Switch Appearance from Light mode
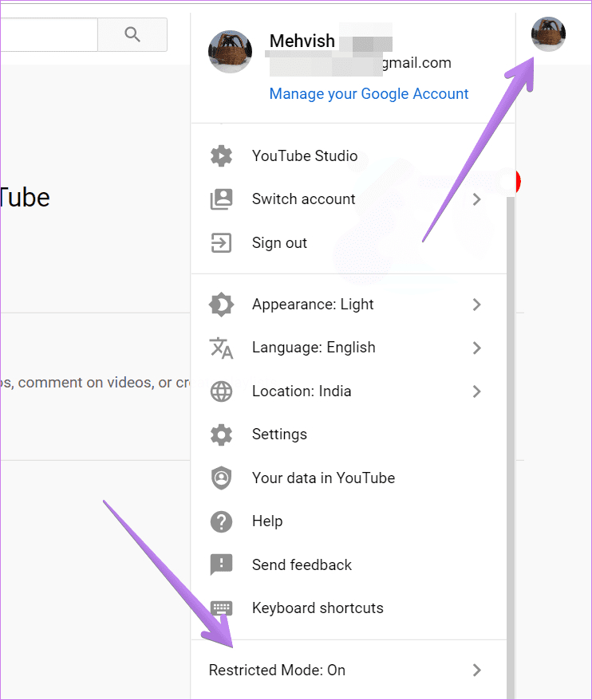Viewport: 592px width, 700px height. click(311, 304)
